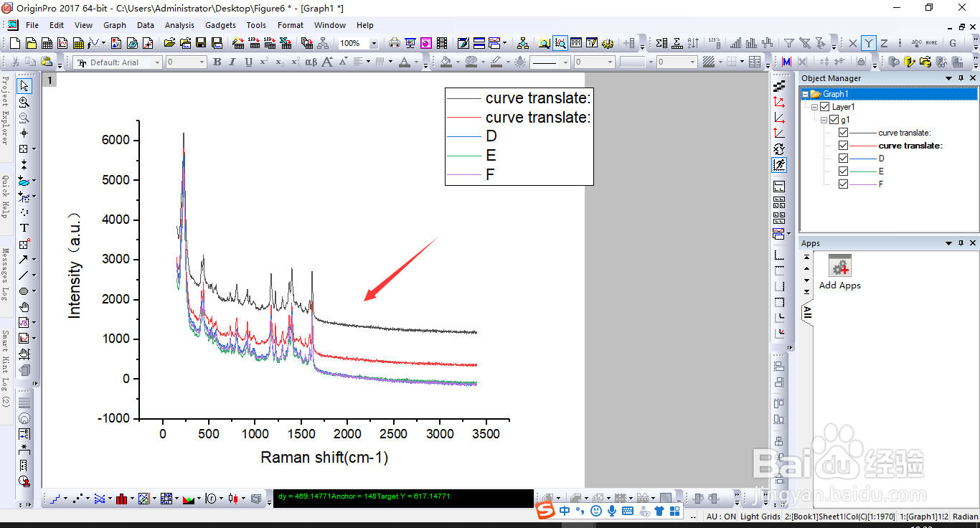The width and height of the screenshot is (980, 528).
Task: Open the font size dropdown
Action: pos(202,62)
